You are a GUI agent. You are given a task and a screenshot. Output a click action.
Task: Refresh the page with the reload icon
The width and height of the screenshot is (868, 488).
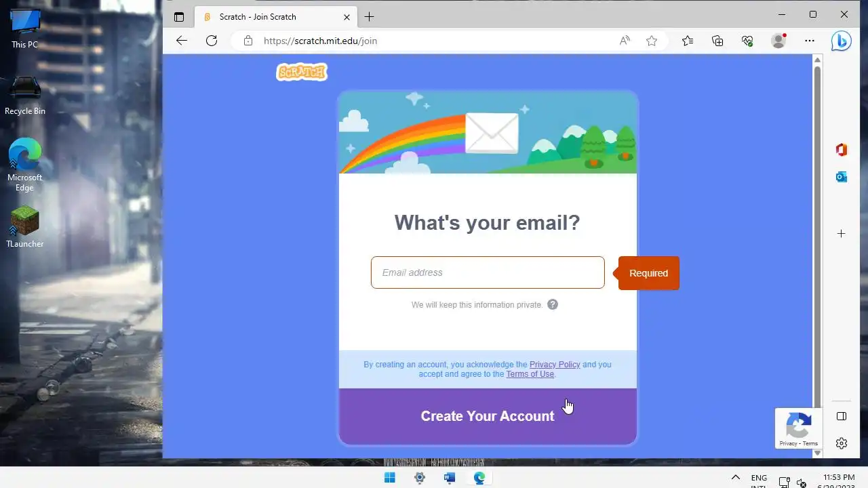212,41
